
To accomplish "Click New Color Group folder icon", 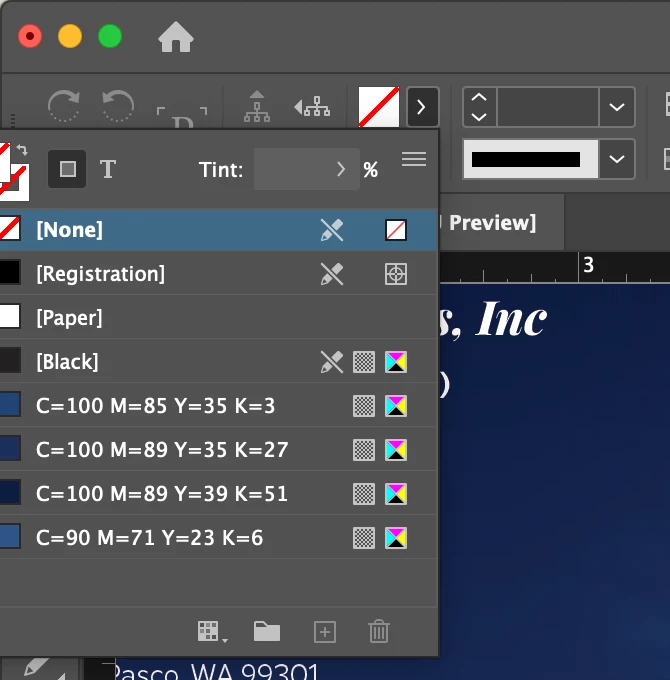I will 267,631.
